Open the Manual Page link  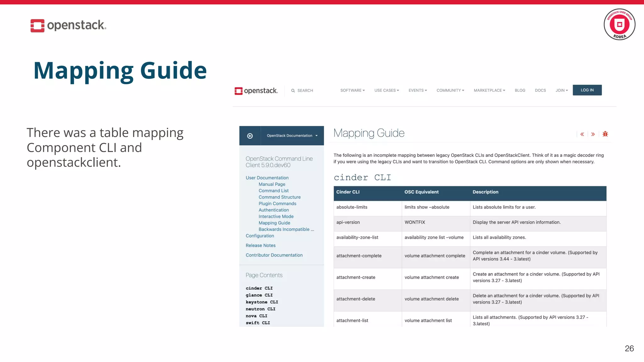click(272, 184)
